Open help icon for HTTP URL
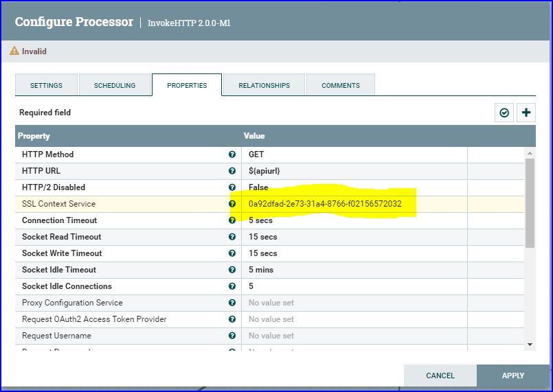Image resolution: width=553 pixels, height=392 pixels. tap(232, 171)
